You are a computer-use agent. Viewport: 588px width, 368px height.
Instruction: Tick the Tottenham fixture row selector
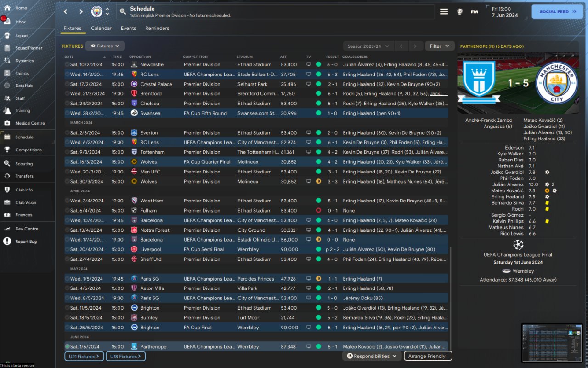(67, 152)
